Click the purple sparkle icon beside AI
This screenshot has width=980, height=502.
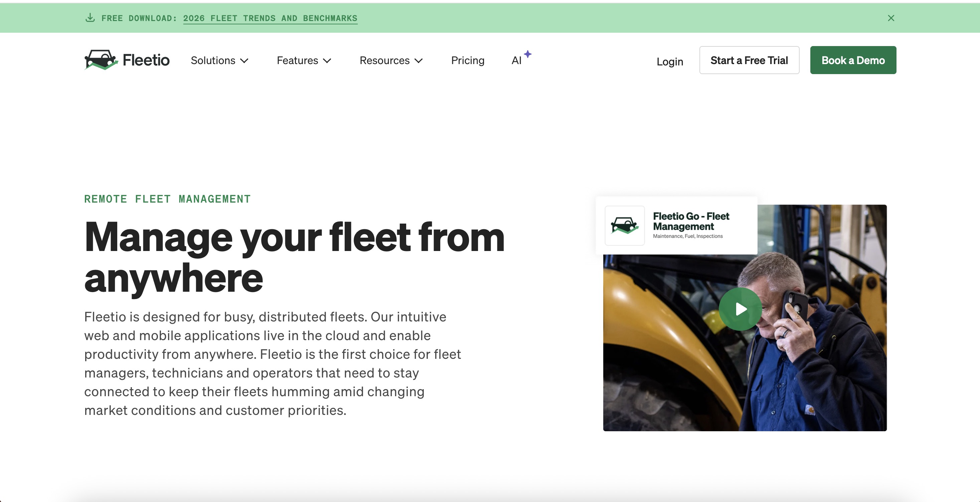[528, 54]
